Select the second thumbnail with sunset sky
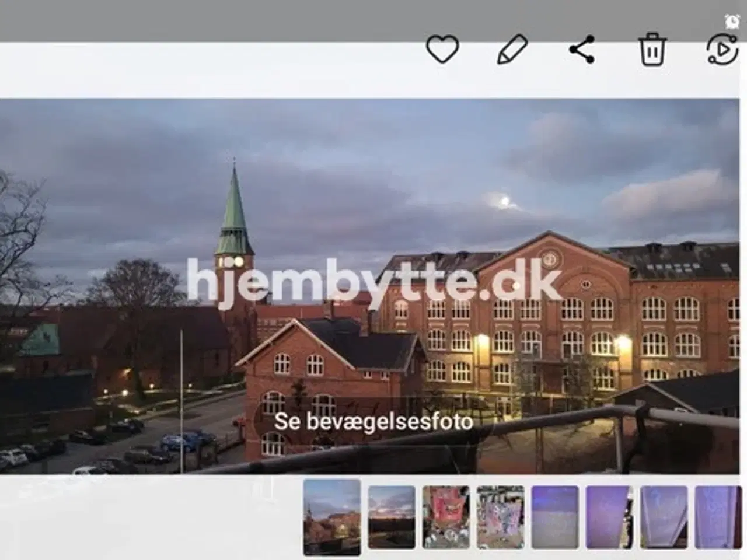The width and height of the screenshot is (747, 560). (x=392, y=517)
